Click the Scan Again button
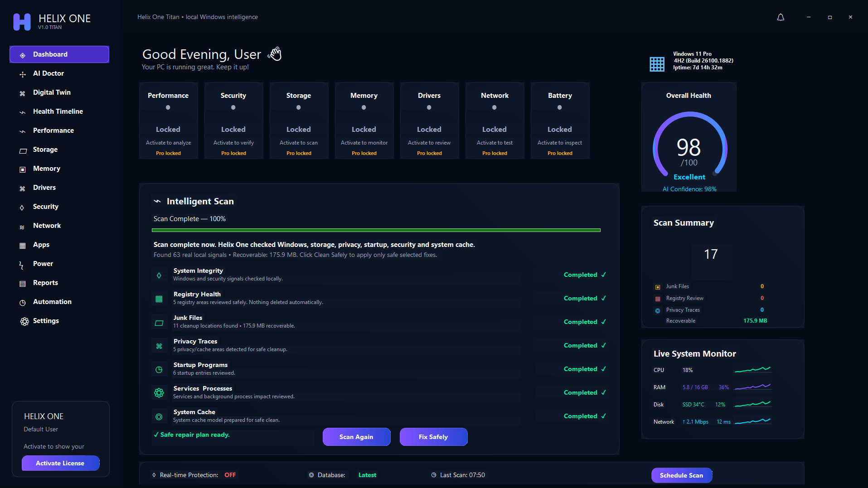 tap(356, 437)
